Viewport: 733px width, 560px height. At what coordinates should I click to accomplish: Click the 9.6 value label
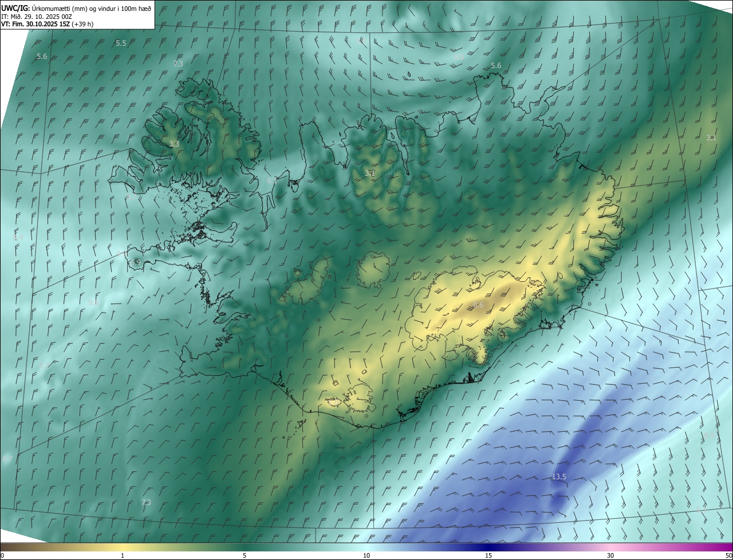[x=93, y=302]
